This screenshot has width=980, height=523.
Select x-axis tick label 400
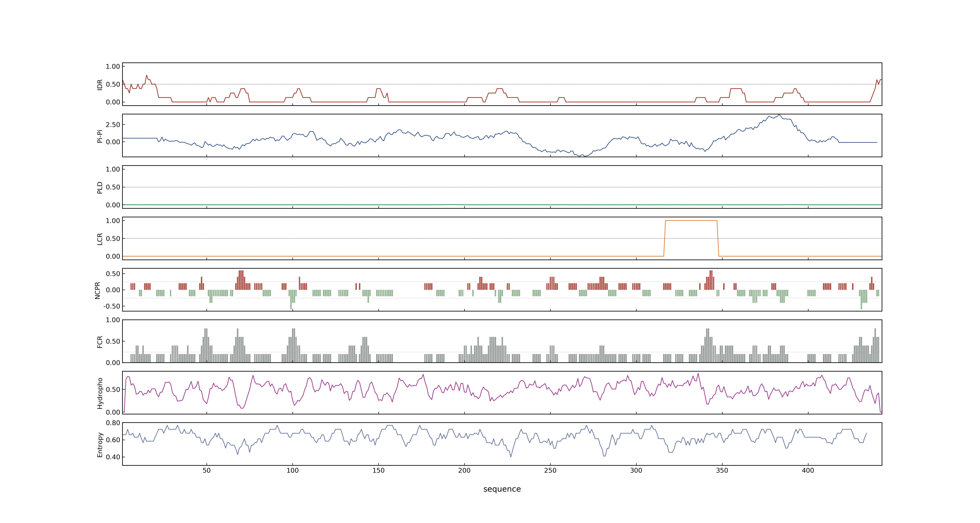coord(808,470)
